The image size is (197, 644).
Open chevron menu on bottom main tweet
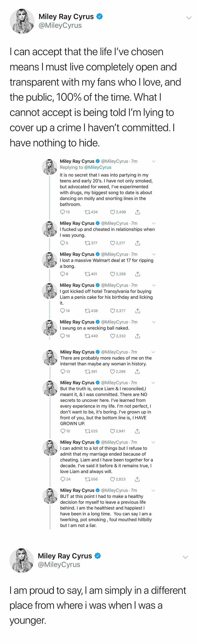coord(185,557)
